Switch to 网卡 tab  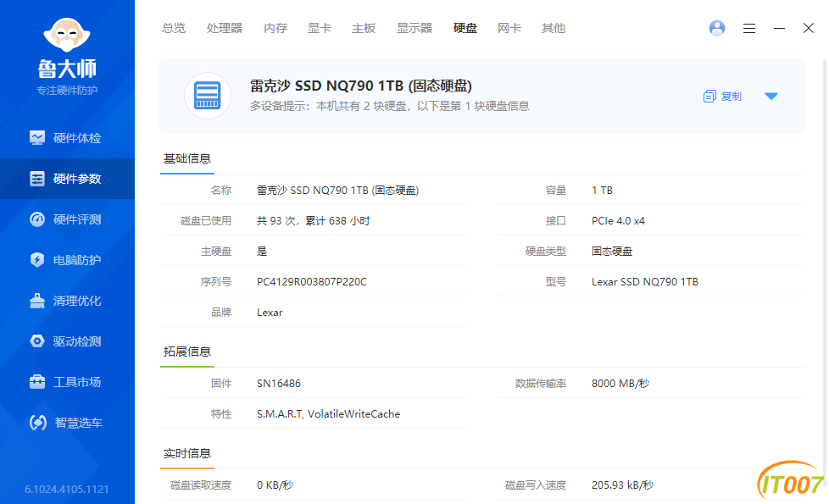coord(509,28)
